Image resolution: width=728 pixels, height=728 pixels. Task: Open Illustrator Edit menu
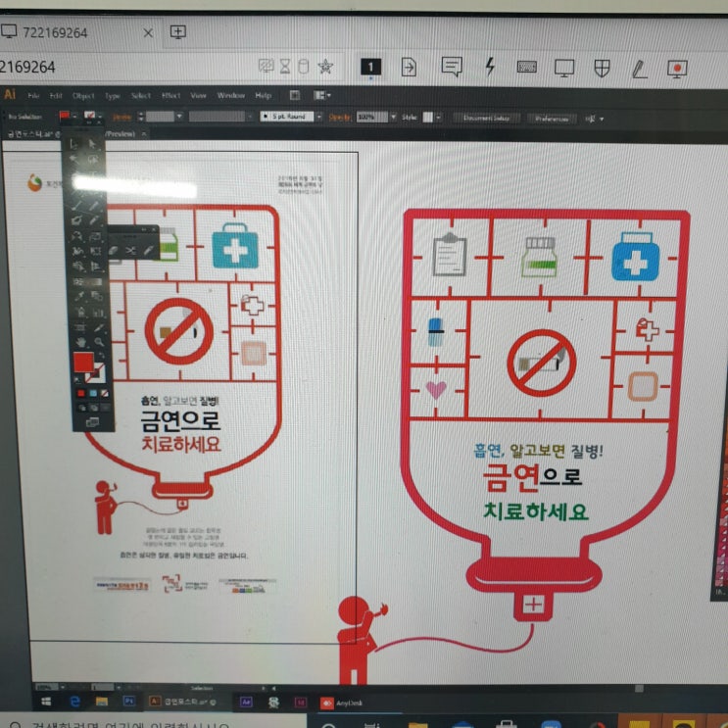(56, 96)
